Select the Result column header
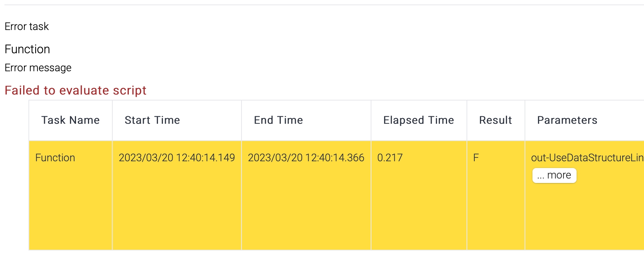Image resolution: width=644 pixels, height=255 pixels. 495,120
